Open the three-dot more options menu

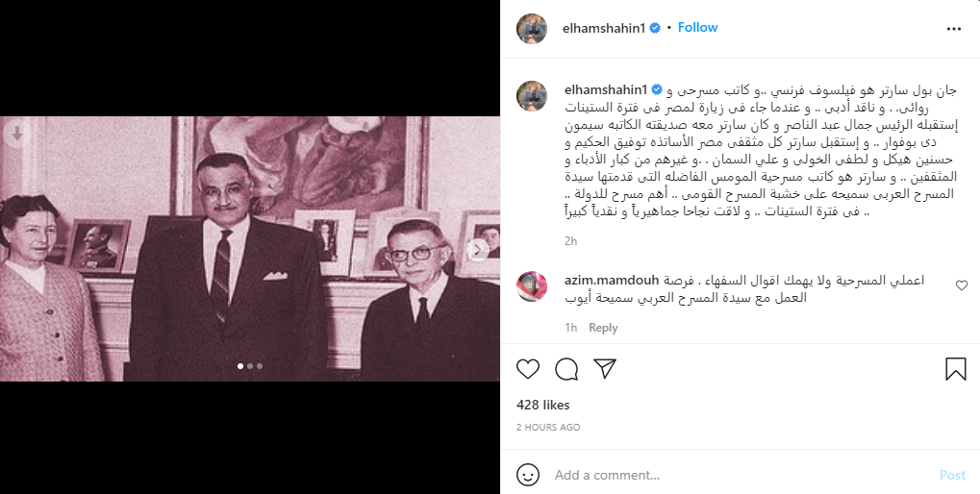(x=954, y=29)
